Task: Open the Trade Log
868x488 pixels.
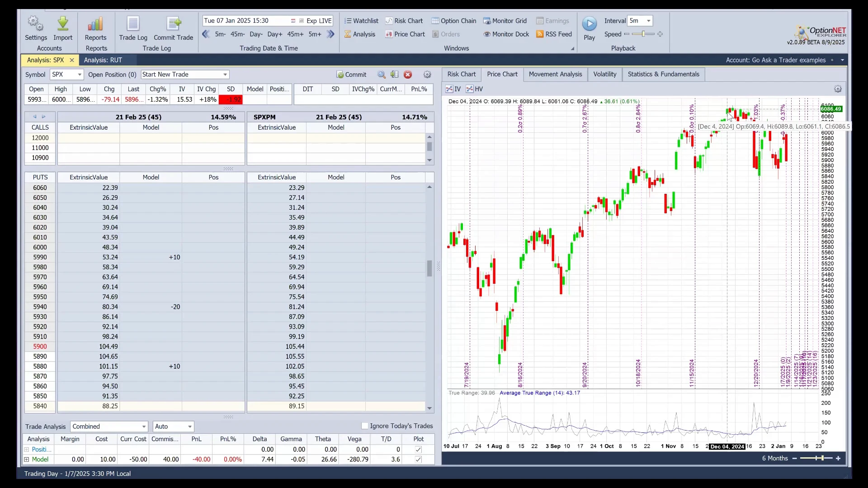Action: (133, 28)
